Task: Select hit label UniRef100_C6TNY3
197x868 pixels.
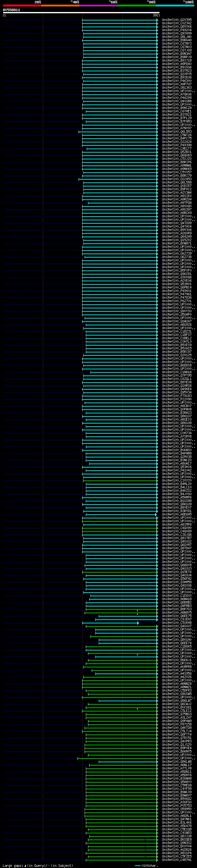Action: point(176,43)
